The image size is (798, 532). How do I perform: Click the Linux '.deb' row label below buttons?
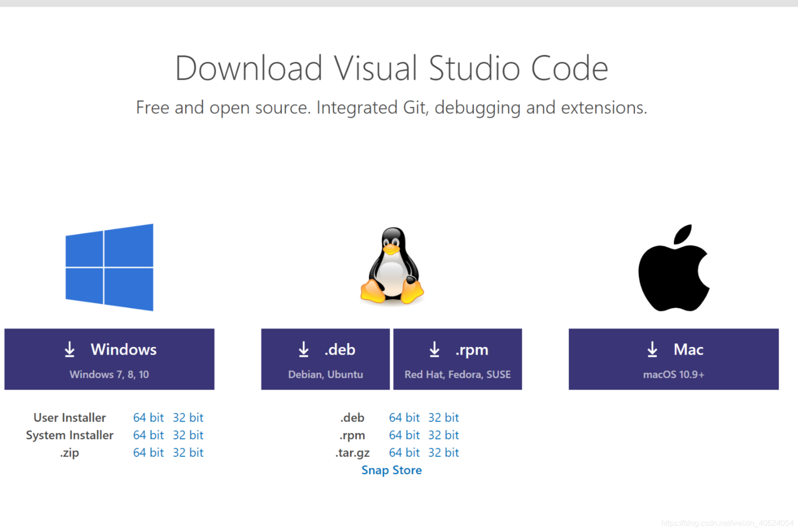click(x=353, y=417)
